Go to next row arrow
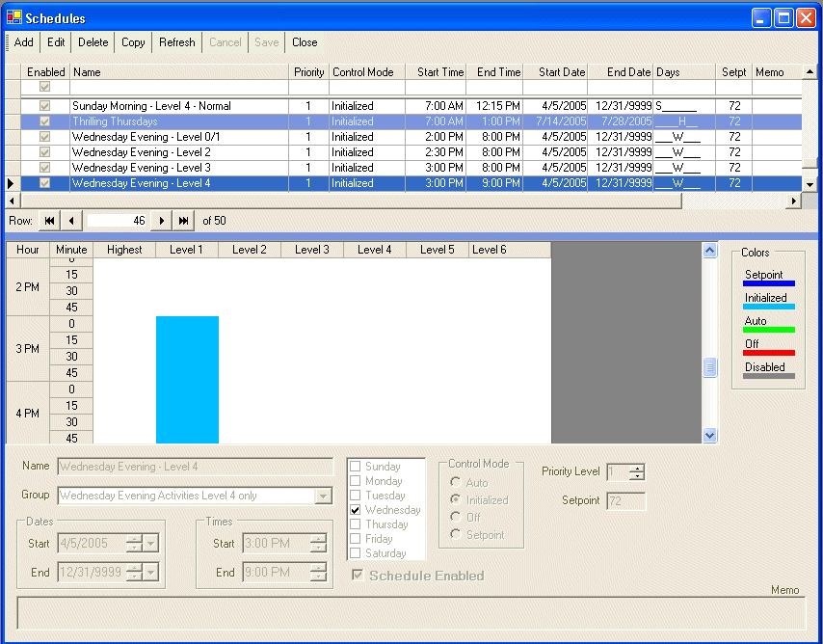The width and height of the screenshot is (823, 644). click(162, 221)
